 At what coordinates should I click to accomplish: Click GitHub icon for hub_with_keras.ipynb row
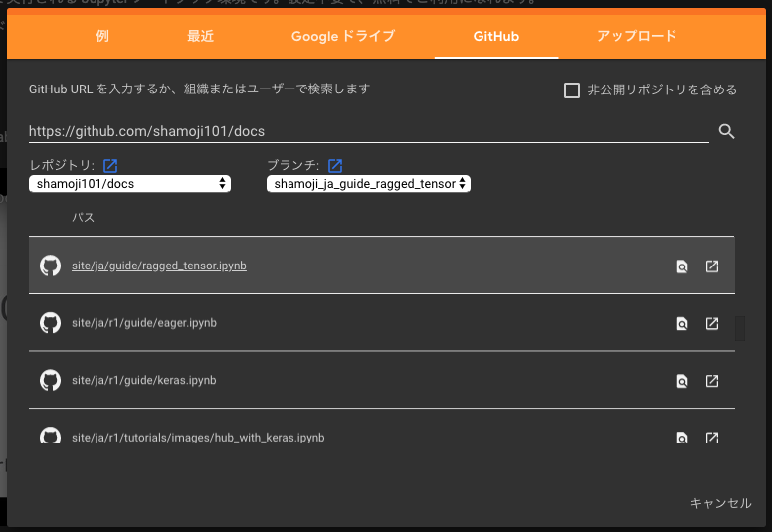point(50,436)
